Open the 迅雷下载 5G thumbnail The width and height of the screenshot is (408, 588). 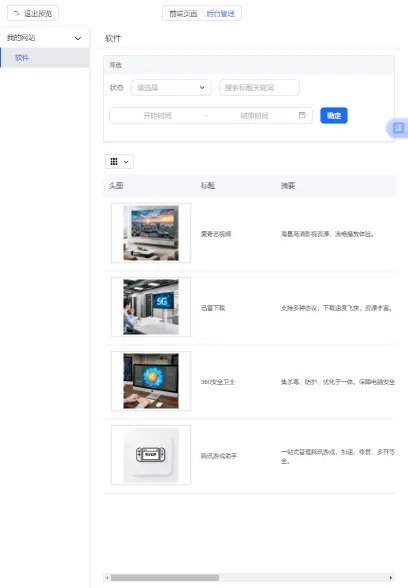pos(151,307)
